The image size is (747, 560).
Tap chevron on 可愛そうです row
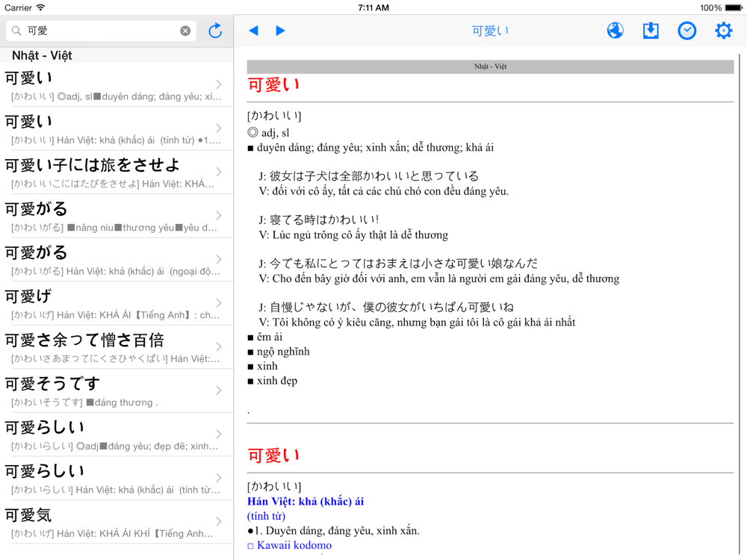(219, 391)
